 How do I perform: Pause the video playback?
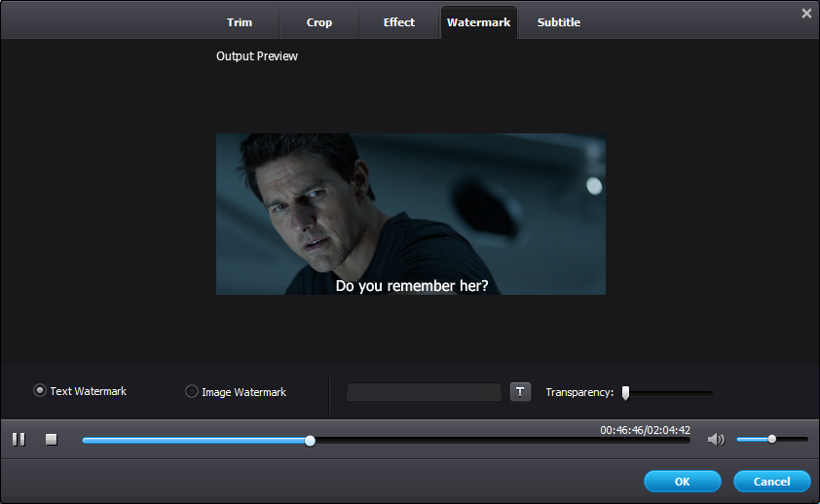19,440
